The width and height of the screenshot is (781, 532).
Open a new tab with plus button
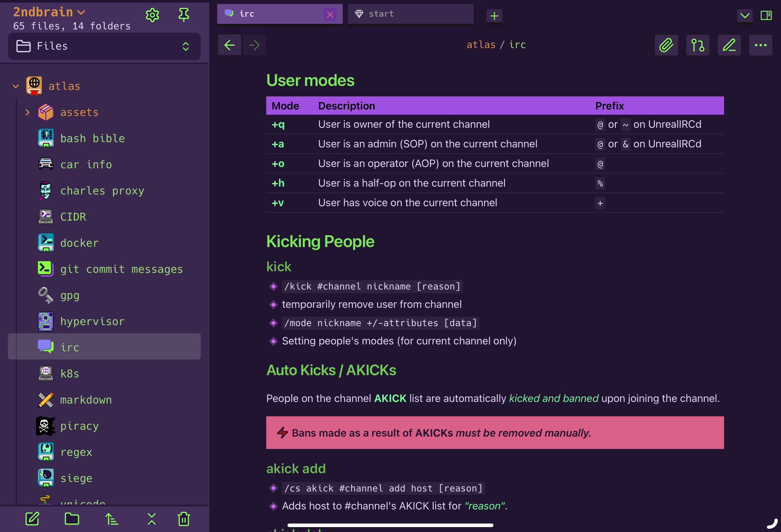(x=494, y=16)
